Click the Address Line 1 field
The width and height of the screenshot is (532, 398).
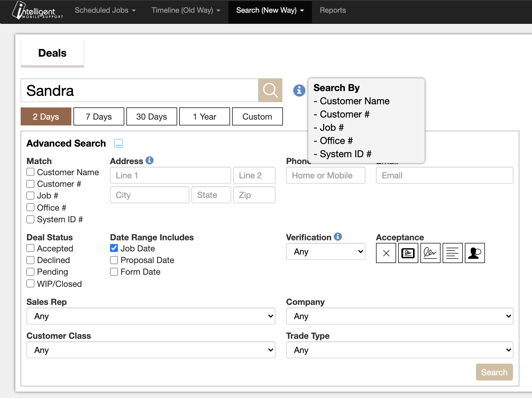(x=171, y=175)
